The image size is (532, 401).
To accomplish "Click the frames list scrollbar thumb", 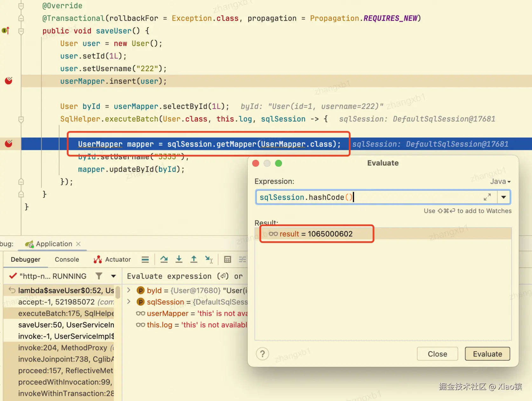I will pos(118,292).
